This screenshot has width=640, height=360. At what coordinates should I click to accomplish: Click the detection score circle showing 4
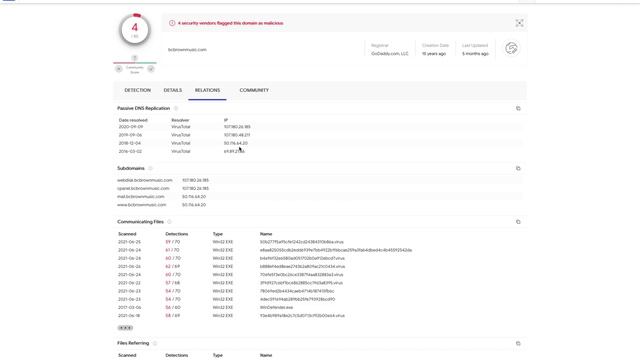click(x=135, y=30)
